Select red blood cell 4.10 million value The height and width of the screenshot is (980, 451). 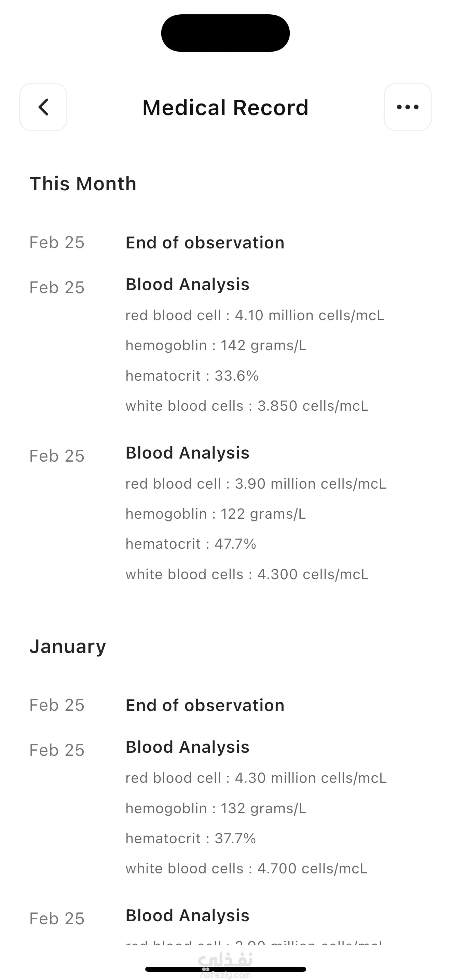point(255,315)
